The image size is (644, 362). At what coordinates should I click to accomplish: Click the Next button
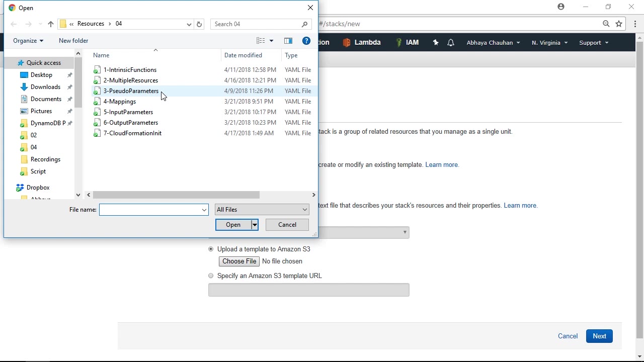(x=599, y=336)
